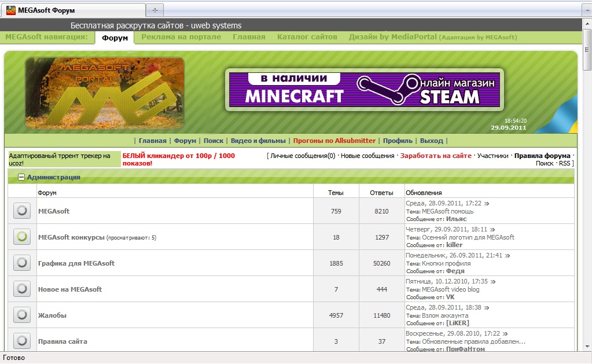Open topic Взлом аккаунта

pos(445,315)
